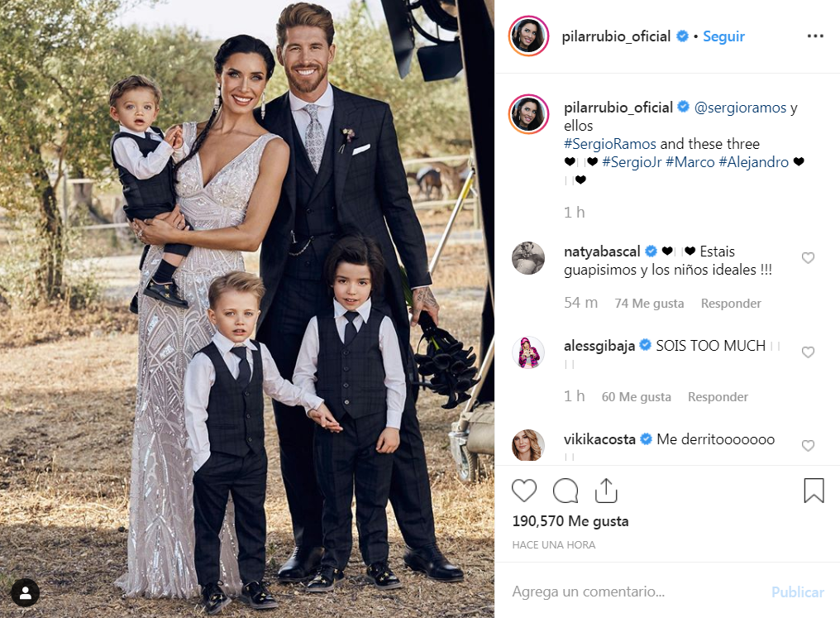The image size is (840, 618).
Task: Open the three-dot options menu
Action: [x=815, y=36]
